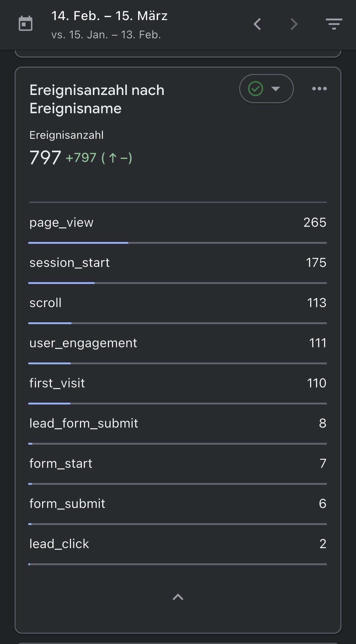The width and height of the screenshot is (356, 644).
Task: Open the dropdown beside the checkmark badge
Action: (276, 89)
